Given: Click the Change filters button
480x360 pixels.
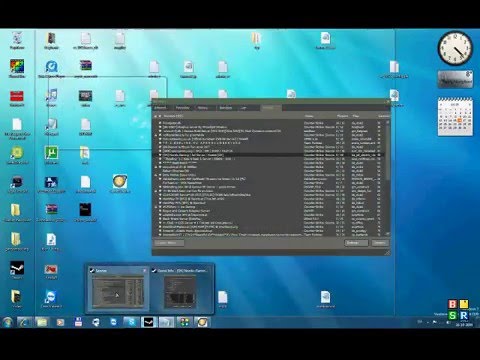Looking at the screenshot, I should point(169,243).
